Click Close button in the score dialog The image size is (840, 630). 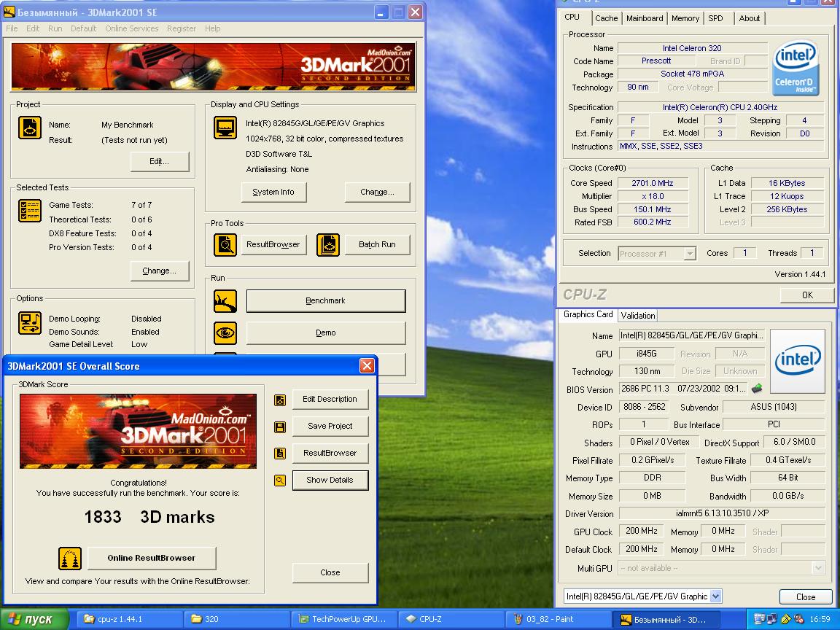point(330,572)
